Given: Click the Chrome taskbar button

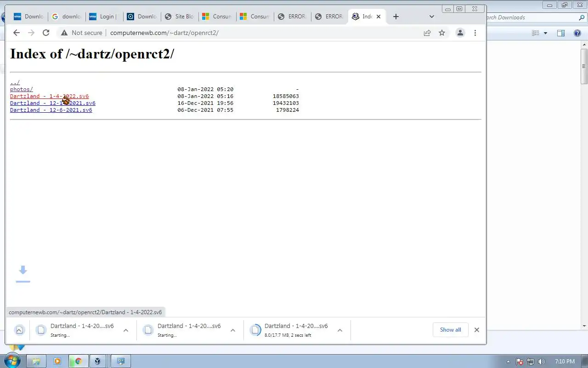Looking at the screenshot, I should (78, 362).
